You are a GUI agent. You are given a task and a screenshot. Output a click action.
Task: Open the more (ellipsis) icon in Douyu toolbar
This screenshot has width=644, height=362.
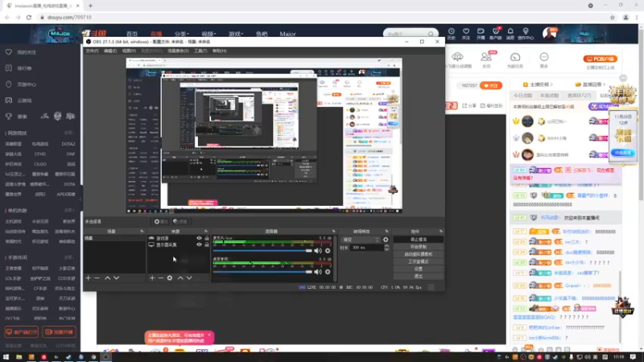click(x=544, y=60)
